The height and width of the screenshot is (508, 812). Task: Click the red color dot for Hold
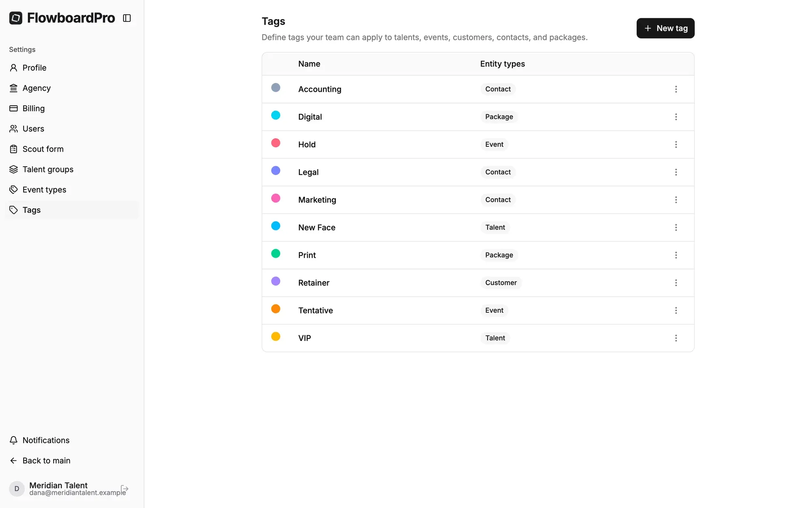click(x=276, y=143)
